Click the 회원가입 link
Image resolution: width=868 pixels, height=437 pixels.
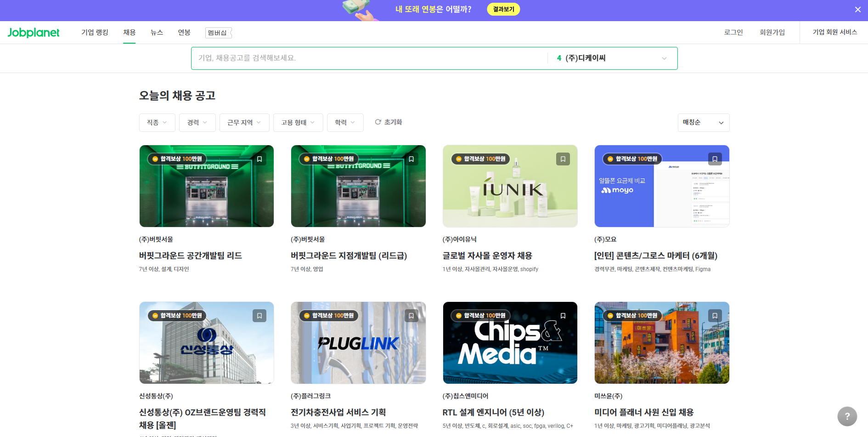pyautogui.click(x=772, y=32)
